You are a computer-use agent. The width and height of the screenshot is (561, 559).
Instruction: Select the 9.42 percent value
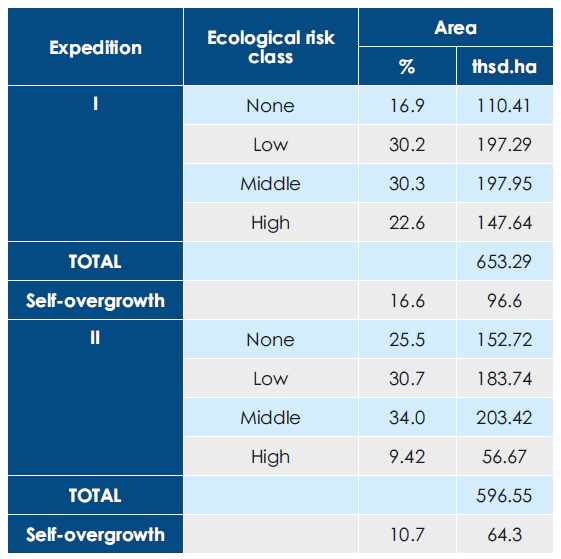(x=407, y=457)
